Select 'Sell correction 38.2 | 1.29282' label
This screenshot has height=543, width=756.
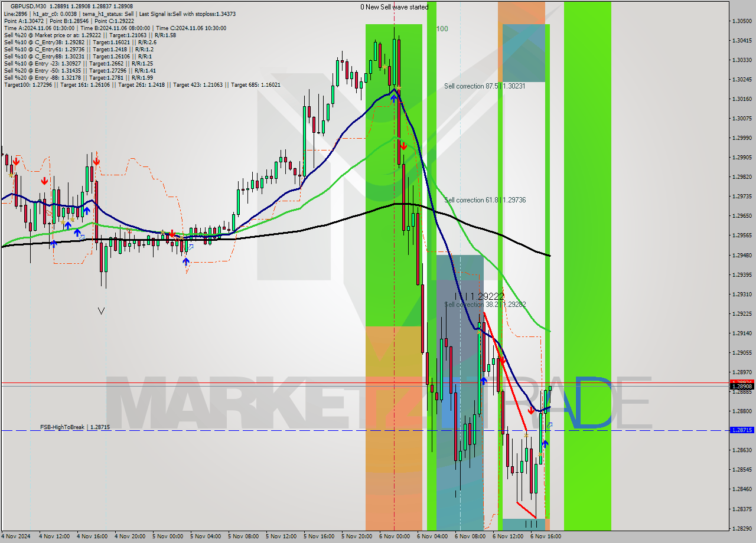tap(485, 305)
